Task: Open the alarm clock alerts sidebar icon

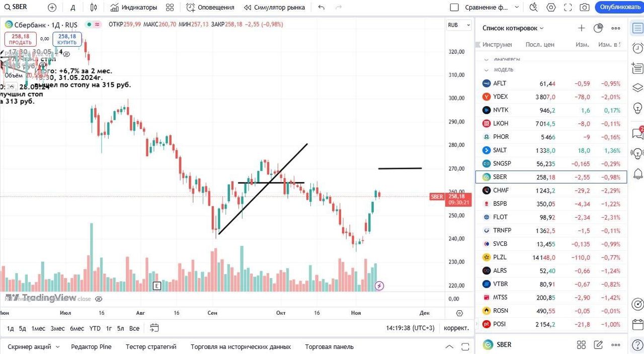Action: coord(637,48)
